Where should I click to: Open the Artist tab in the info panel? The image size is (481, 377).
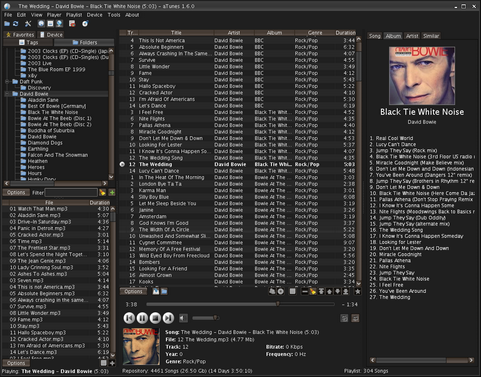tap(412, 36)
